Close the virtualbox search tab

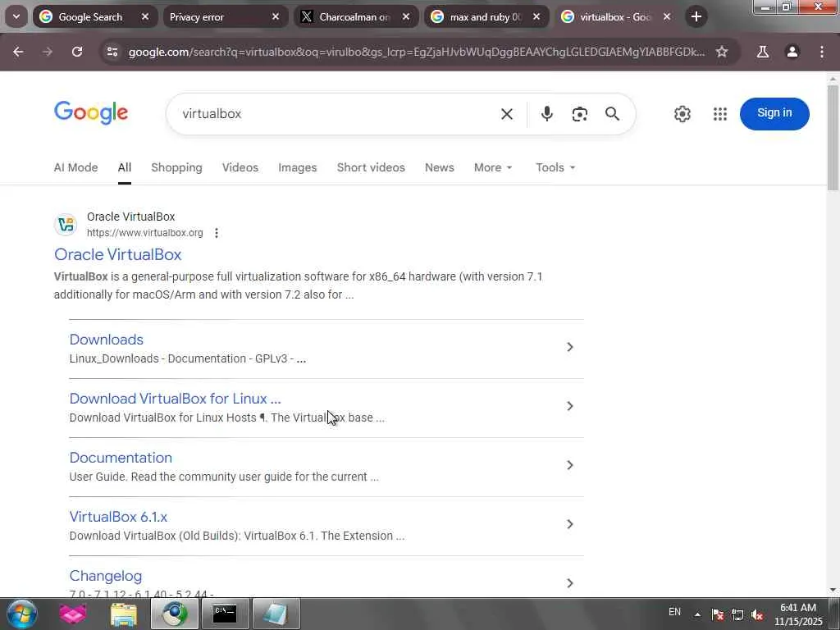[667, 16]
